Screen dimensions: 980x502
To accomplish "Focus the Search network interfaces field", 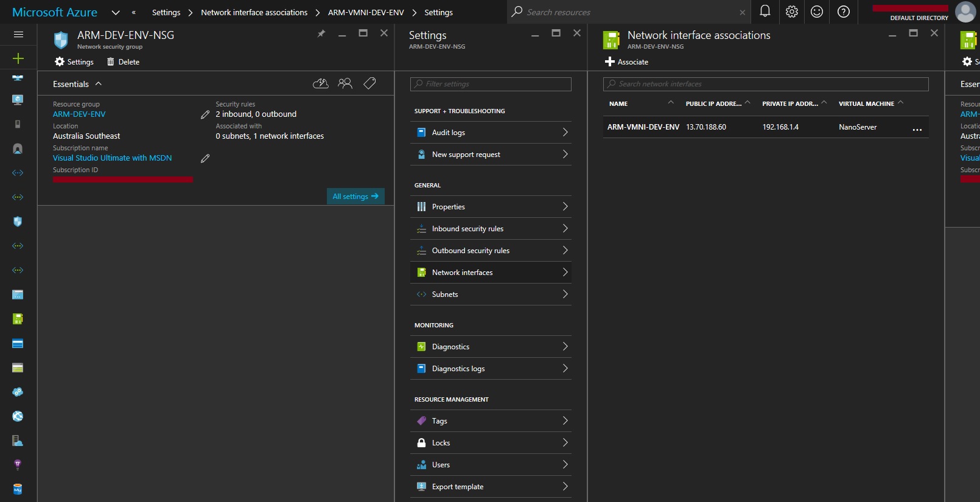I will tap(766, 84).
